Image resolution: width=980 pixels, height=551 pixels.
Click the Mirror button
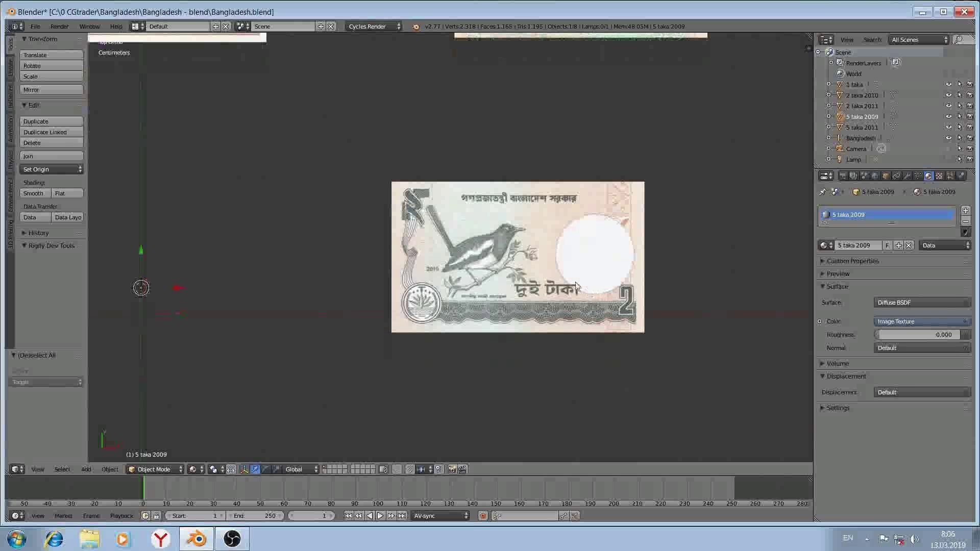[51, 90]
